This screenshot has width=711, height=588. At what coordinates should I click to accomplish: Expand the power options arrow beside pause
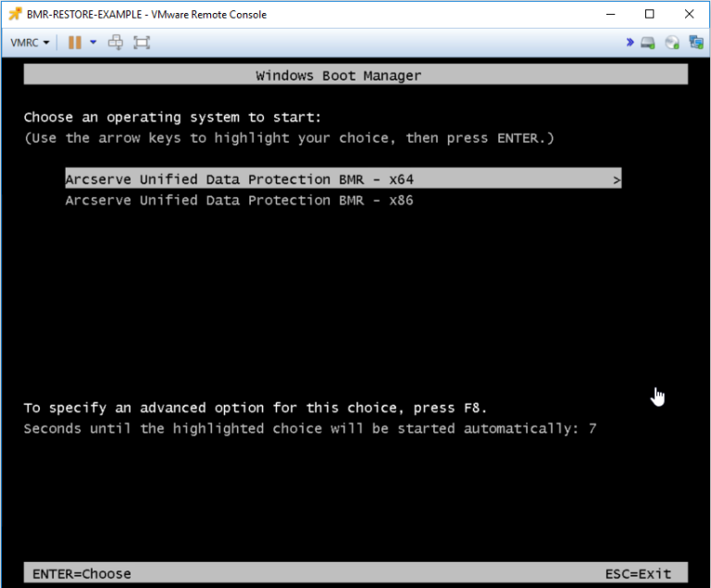[93, 43]
